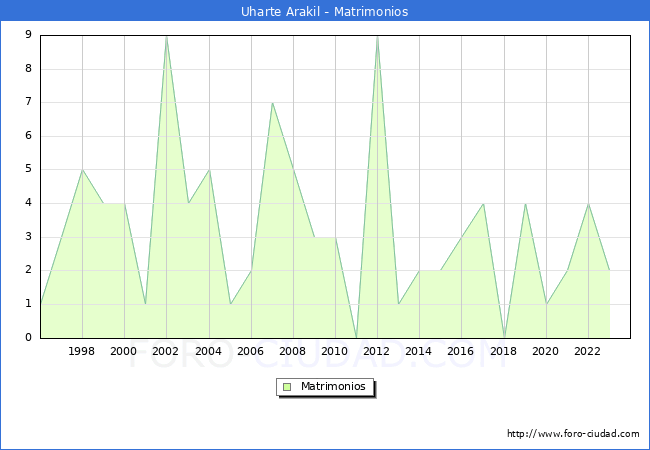
Task: Click the y-axis value 1
Action: click(28, 304)
